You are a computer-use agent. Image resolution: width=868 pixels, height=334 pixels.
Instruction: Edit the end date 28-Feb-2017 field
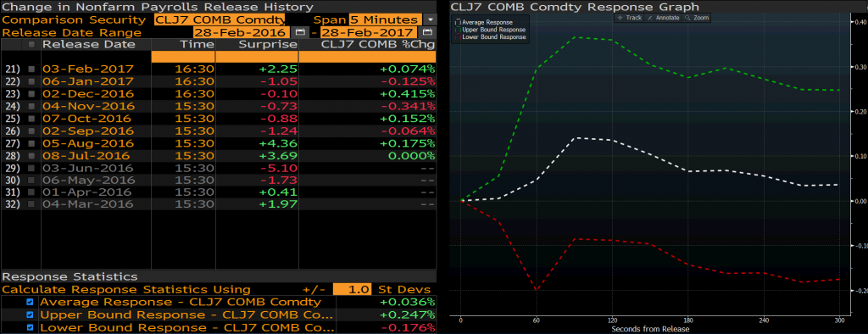tap(370, 32)
